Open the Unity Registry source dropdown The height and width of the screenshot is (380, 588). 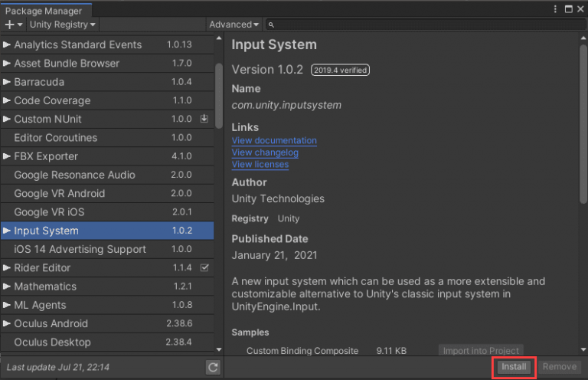coord(63,25)
